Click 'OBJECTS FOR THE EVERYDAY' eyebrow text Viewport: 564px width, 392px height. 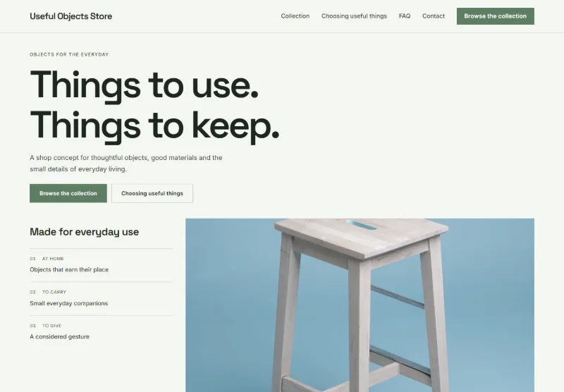click(x=69, y=55)
